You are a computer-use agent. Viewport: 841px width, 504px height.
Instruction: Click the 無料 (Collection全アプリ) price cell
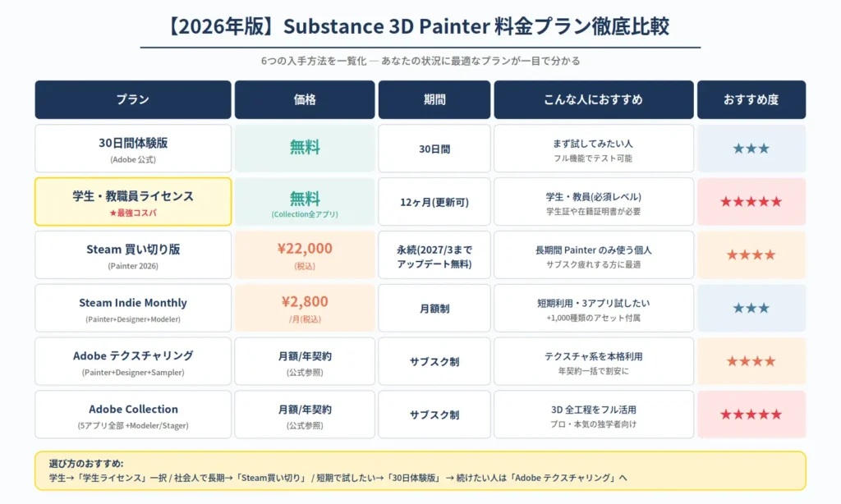pyautogui.click(x=305, y=202)
